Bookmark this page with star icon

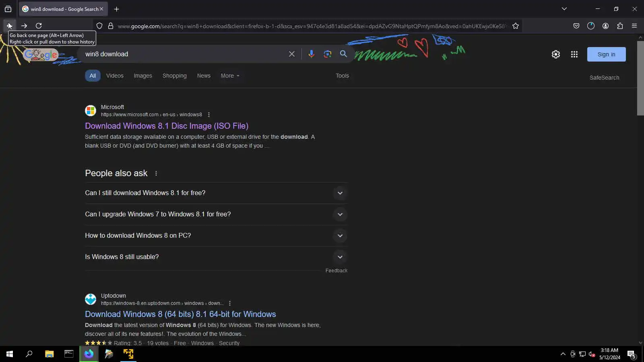pos(516,26)
